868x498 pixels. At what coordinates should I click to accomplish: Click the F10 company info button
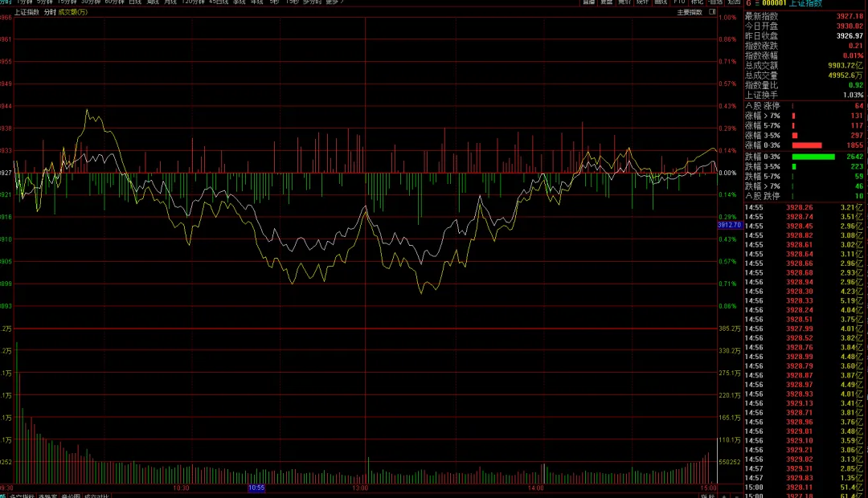679,2
